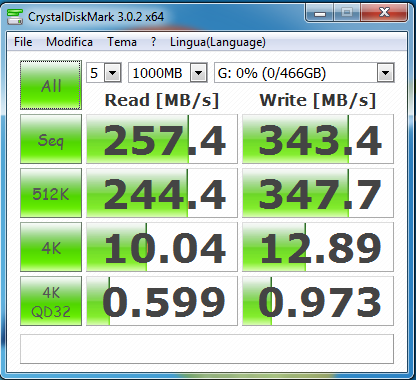
Task: Select the 4K QD32 read value 0.599
Action: click(162, 301)
